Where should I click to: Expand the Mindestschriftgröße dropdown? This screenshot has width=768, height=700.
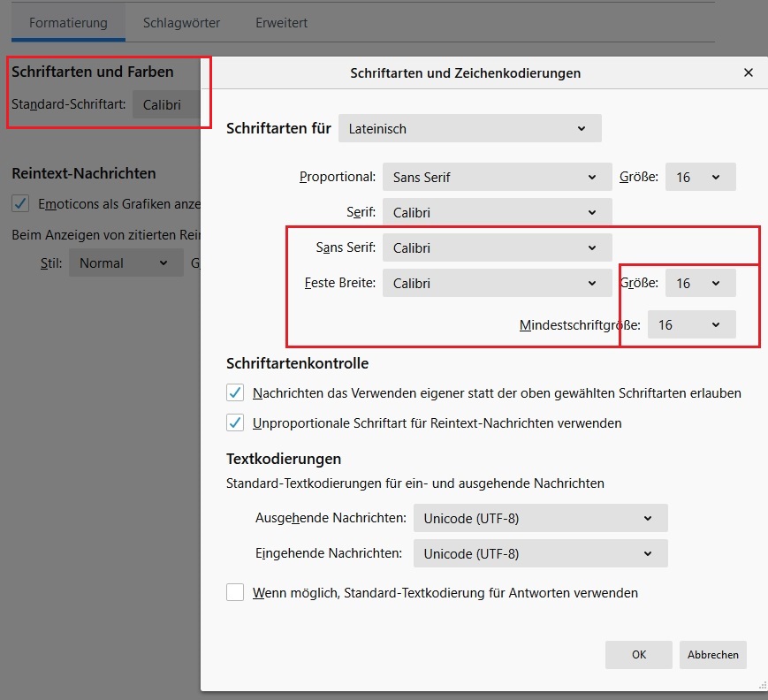click(690, 324)
